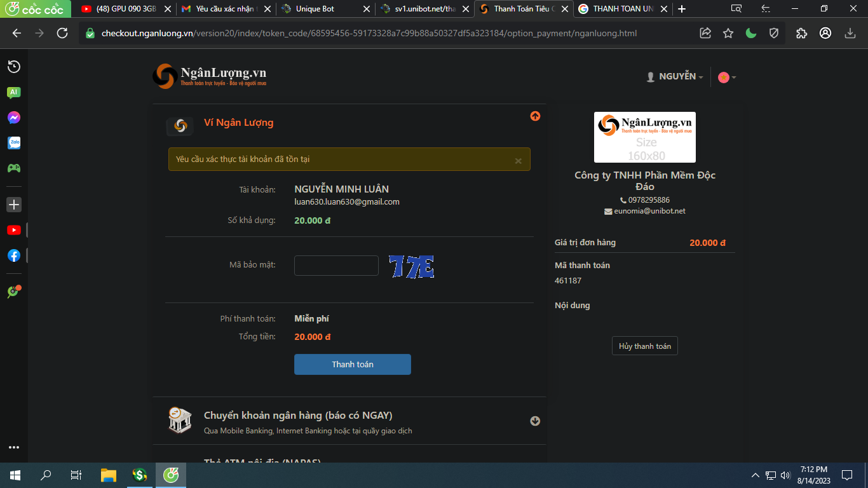The image size is (868, 488).
Task: Select the Miễn phí fee text
Action: (x=311, y=319)
